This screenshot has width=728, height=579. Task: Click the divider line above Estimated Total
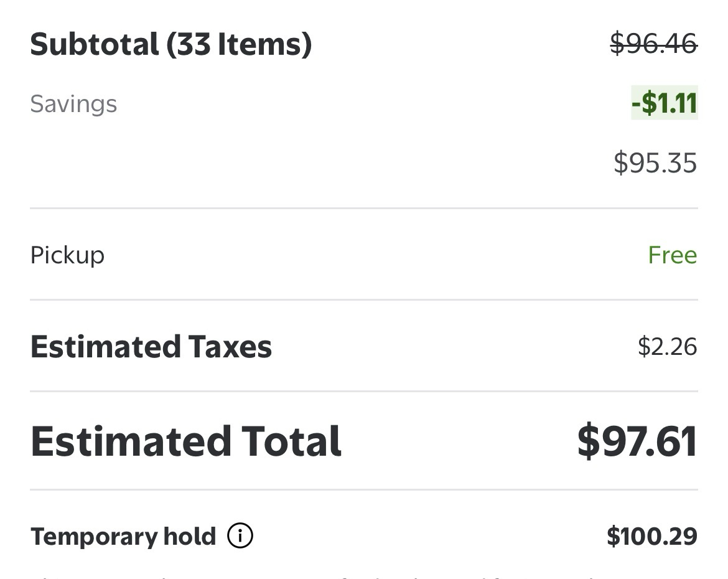pos(364,392)
